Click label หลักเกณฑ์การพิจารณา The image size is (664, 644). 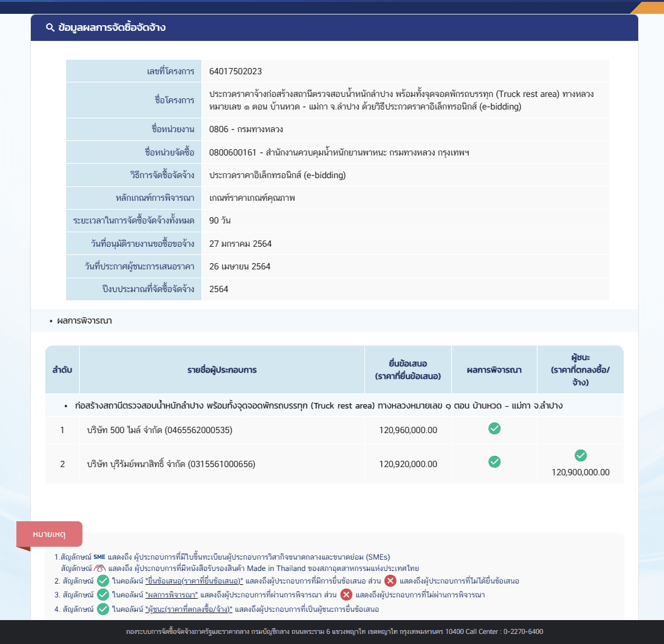[155, 198]
